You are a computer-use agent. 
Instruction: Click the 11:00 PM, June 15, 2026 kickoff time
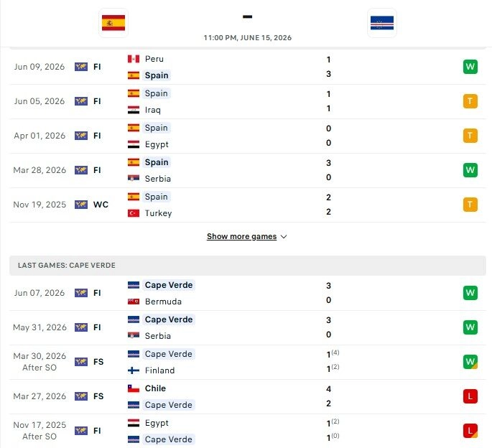click(248, 38)
